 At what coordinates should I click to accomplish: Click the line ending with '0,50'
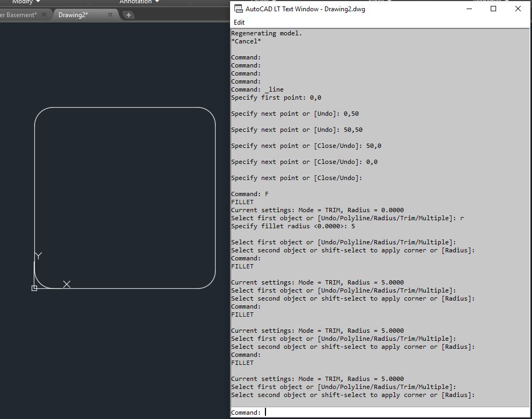[x=295, y=114]
